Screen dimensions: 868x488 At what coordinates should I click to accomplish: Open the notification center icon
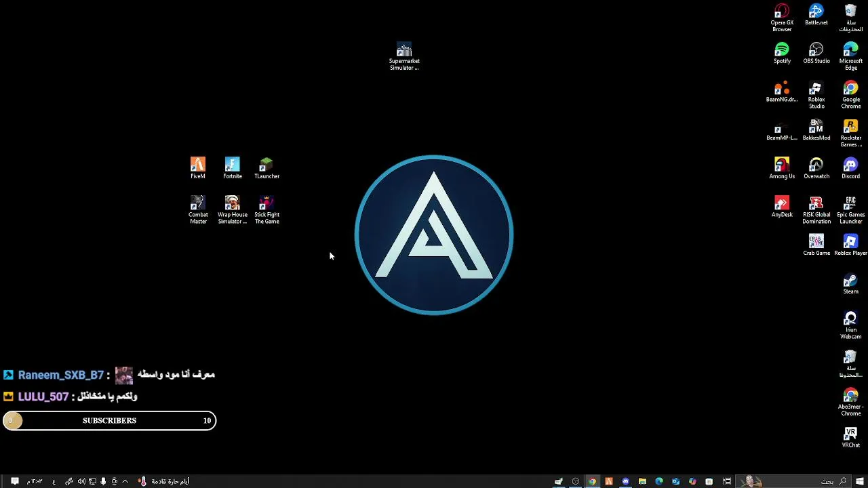tap(14, 481)
